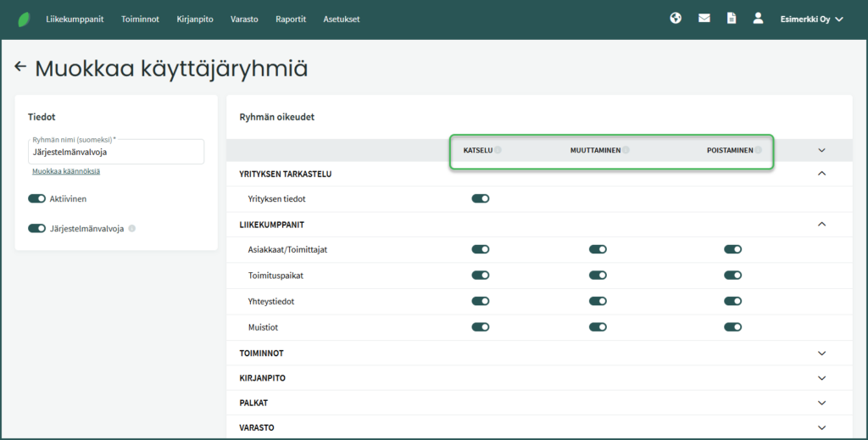Viewport: 868px width, 440px height.
Task: Collapse the Liikekumppanit section
Action: (x=821, y=225)
